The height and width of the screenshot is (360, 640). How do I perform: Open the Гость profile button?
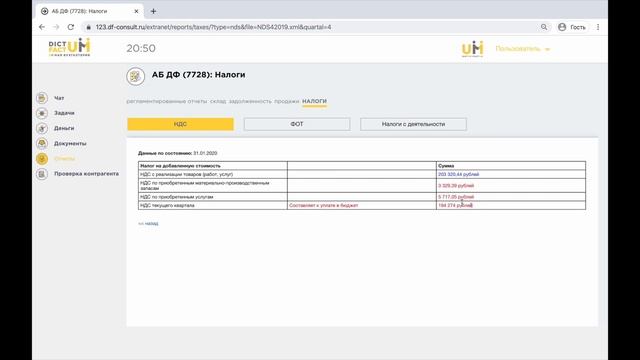572,27
